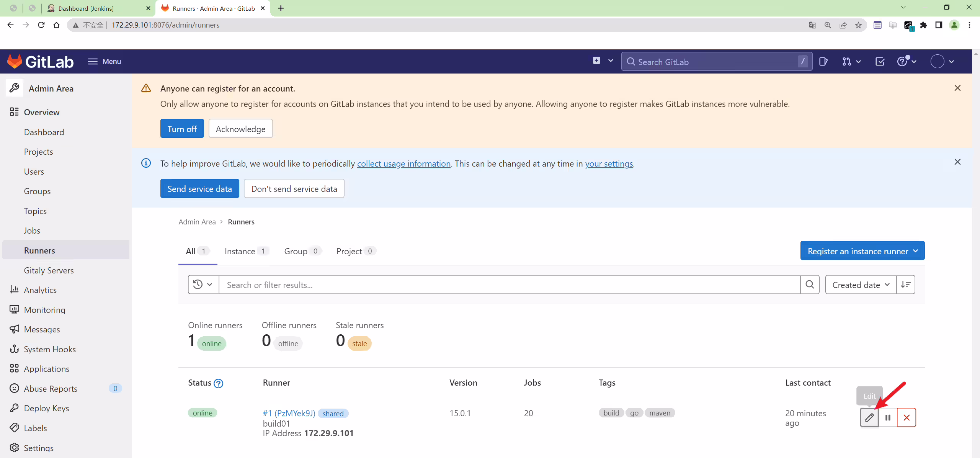Open the Issues icon in top navbar

pos(823,62)
